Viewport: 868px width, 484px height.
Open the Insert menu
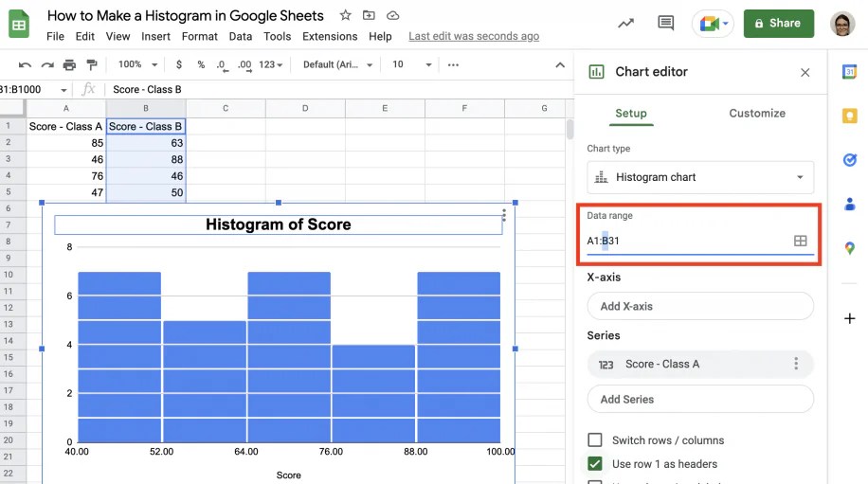(x=155, y=37)
